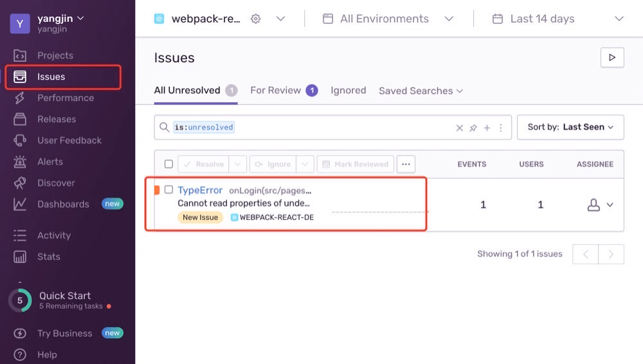Open the Sort by Last Seen dropdown
Viewport: 643px width, 364px height.
pyautogui.click(x=570, y=127)
